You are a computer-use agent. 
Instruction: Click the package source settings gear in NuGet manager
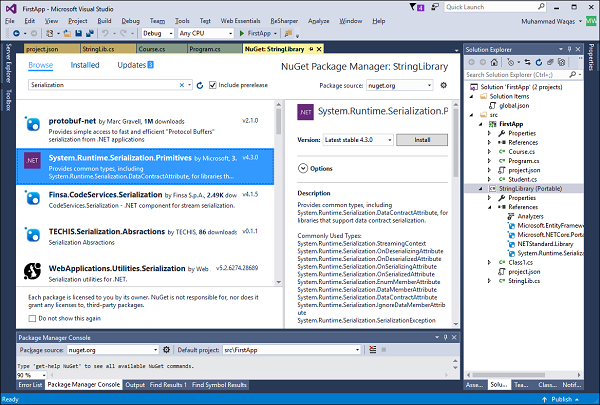(444, 85)
